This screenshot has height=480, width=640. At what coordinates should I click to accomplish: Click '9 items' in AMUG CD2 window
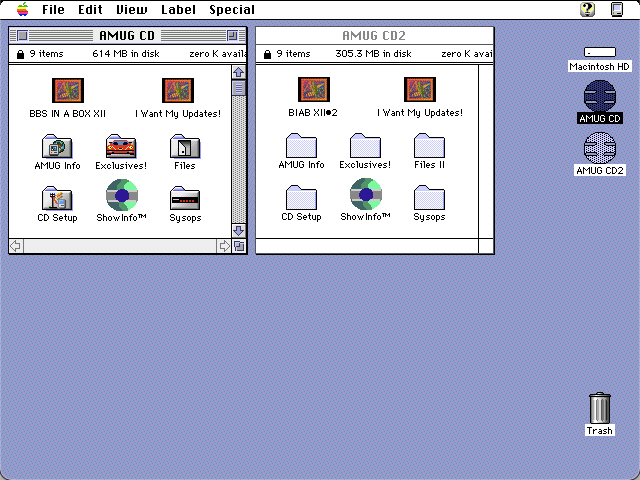coord(293,54)
